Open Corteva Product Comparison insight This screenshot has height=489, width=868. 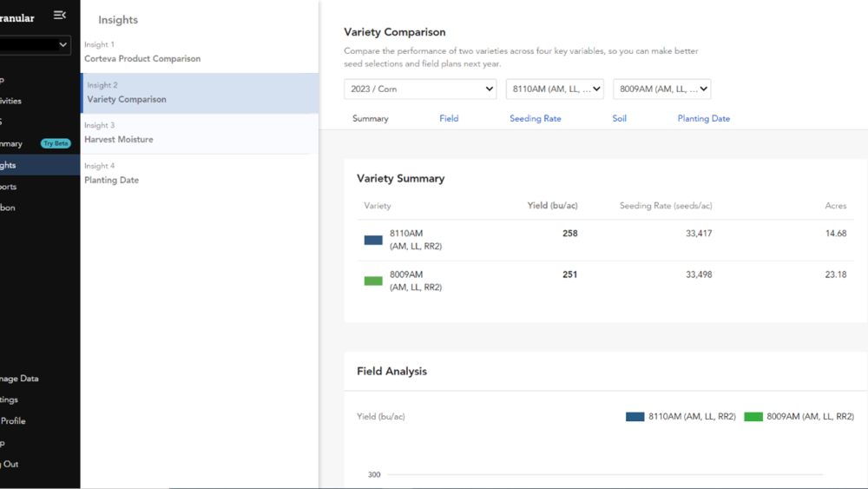tap(142, 59)
